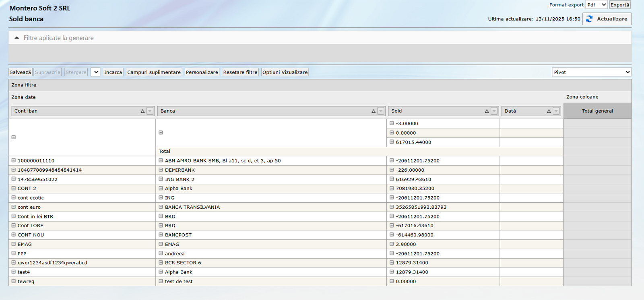Click the Campuri suplimentare button
This screenshot has height=300, width=644.
(x=154, y=72)
